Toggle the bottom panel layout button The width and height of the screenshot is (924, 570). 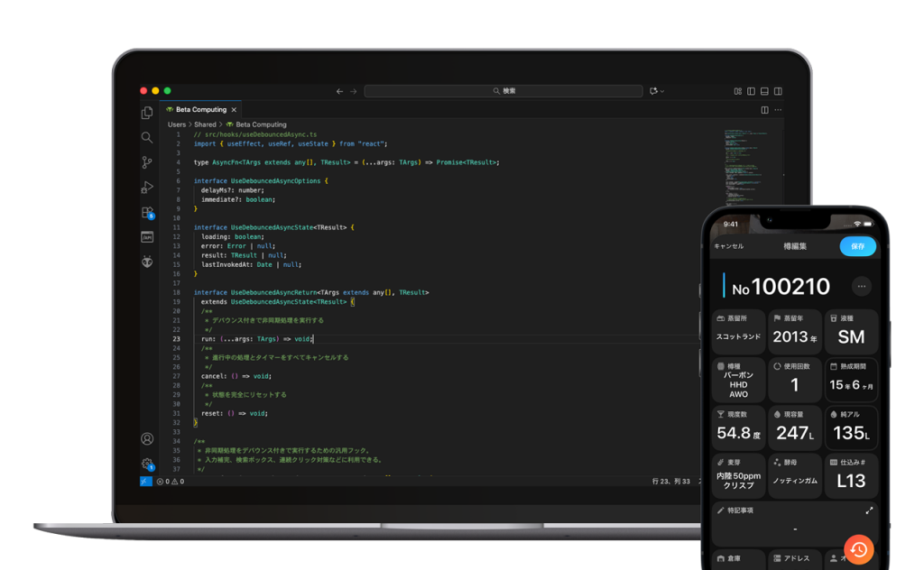point(764,91)
